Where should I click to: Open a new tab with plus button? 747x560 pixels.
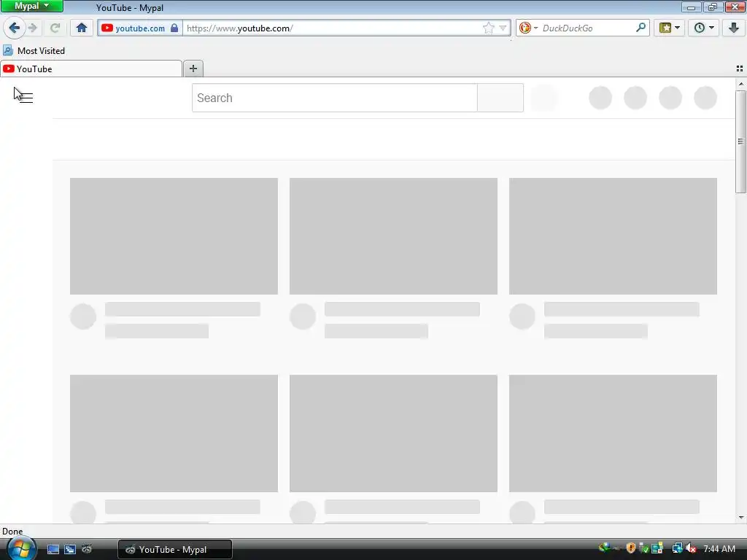click(x=193, y=69)
